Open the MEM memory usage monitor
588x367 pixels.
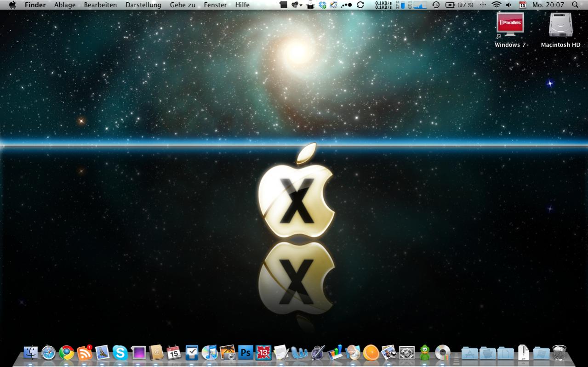tap(400, 5)
